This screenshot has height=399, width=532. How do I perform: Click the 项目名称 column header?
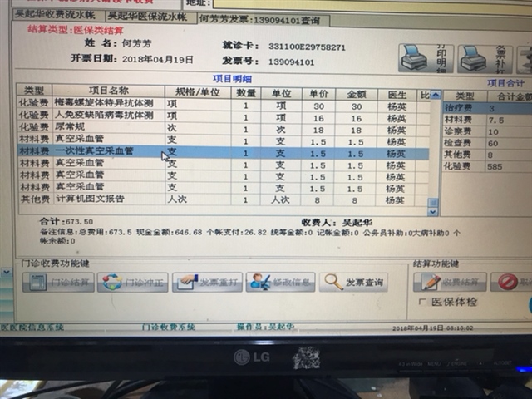pos(108,91)
